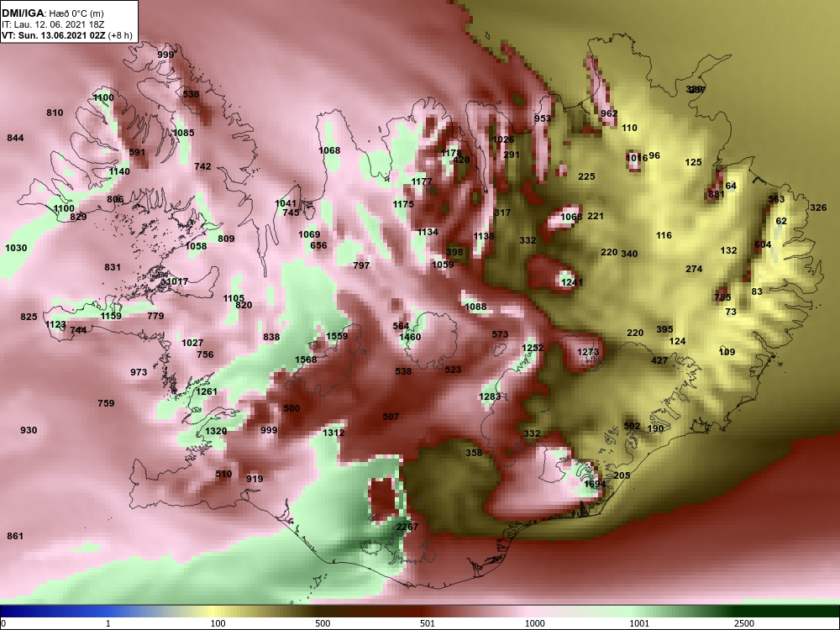Screen dimensions: 840x630
Task: Click the map value 953
Action: tap(542, 118)
